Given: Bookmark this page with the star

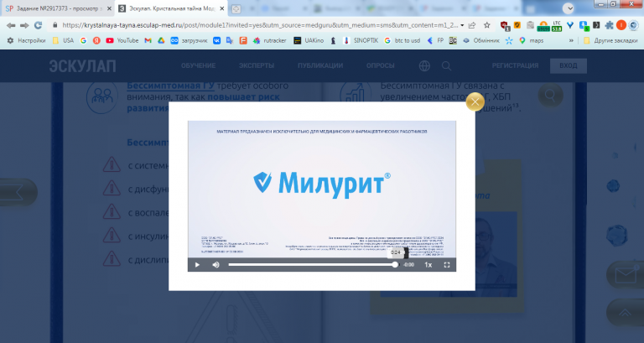Looking at the screenshot, I should pyautogui.click(x=486, y=25).
